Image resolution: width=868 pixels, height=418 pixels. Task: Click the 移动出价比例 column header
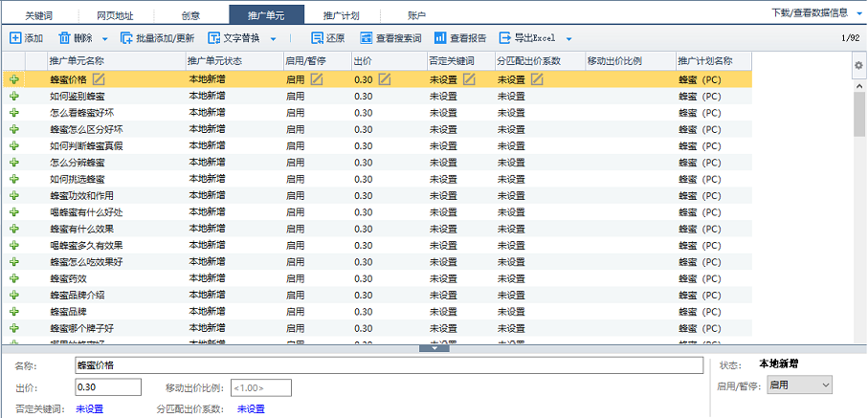(x=630, y=61)
